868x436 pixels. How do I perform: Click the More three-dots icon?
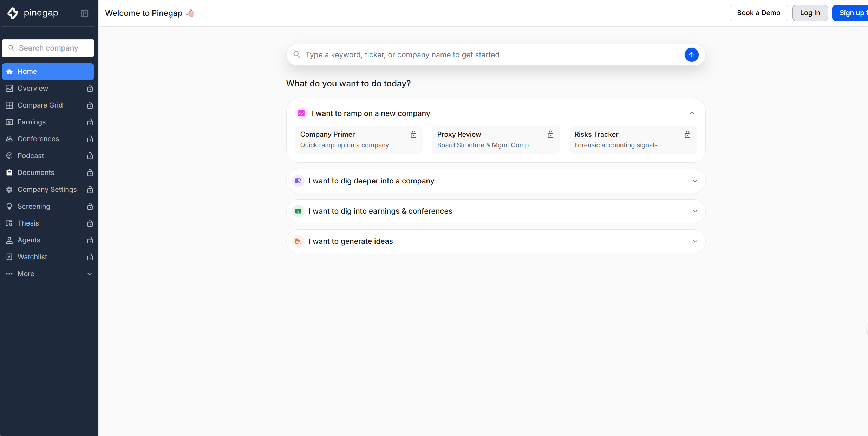[x=9, y=274]
